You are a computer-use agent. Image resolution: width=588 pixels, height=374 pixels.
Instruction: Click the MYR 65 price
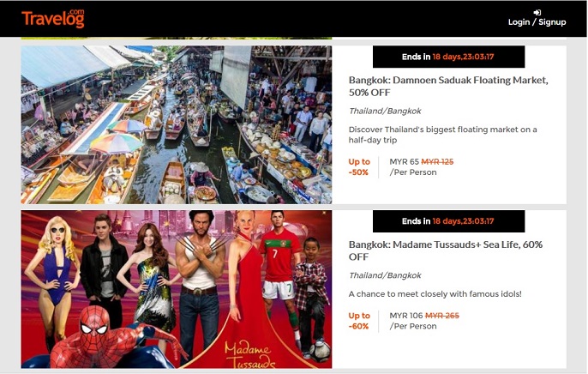tap(404, 161)
